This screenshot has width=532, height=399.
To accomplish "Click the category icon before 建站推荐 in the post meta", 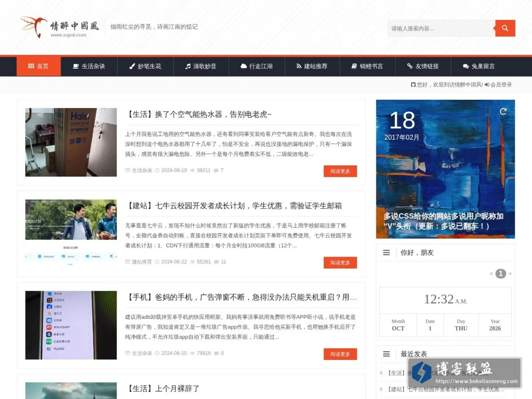I will pyautogui.click(x=128, y=262).
